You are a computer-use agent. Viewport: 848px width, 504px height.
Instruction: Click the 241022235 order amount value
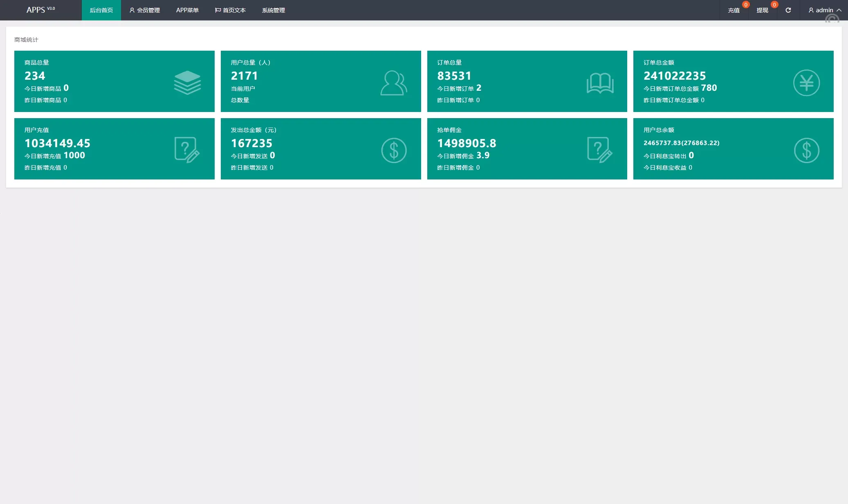pyautogui.click(x=674, y=76)
